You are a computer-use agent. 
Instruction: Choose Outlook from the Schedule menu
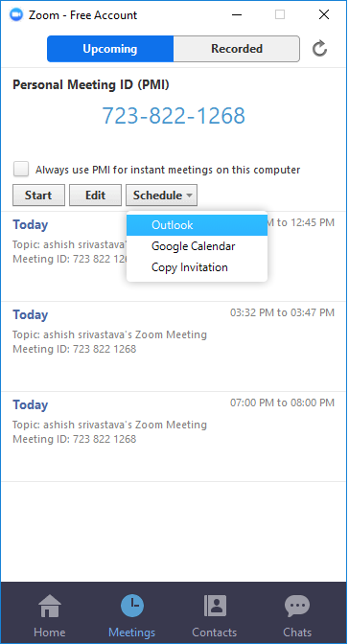coord(197,225)
